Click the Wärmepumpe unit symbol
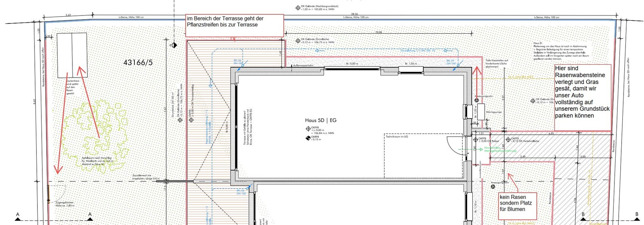Viewport: 644px width, 225px height. [481, 112]
